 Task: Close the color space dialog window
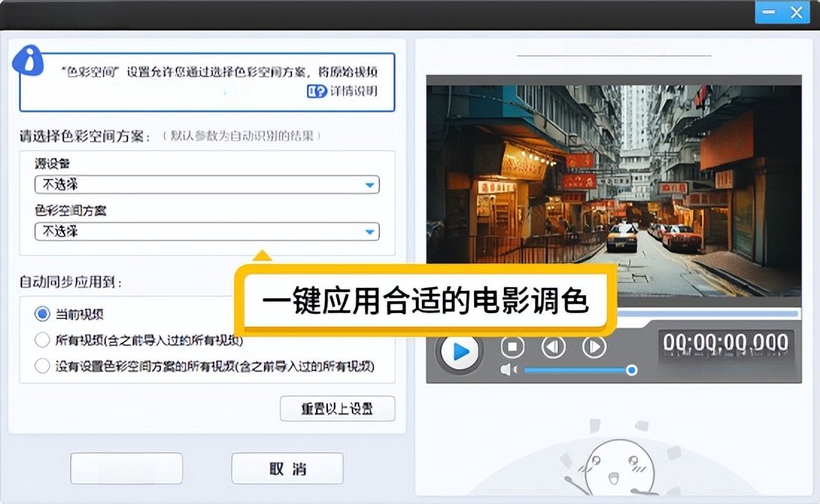point(796,12)
